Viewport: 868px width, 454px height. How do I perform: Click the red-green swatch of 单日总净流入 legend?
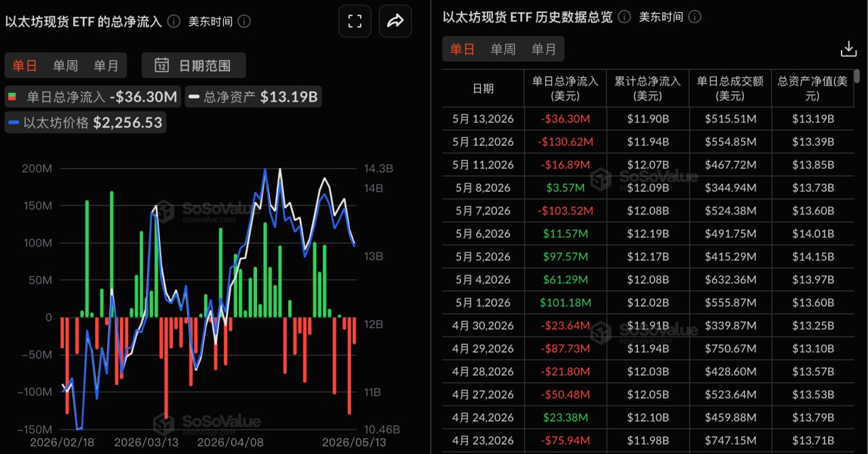pyautogui.click(x=12, y=96)
